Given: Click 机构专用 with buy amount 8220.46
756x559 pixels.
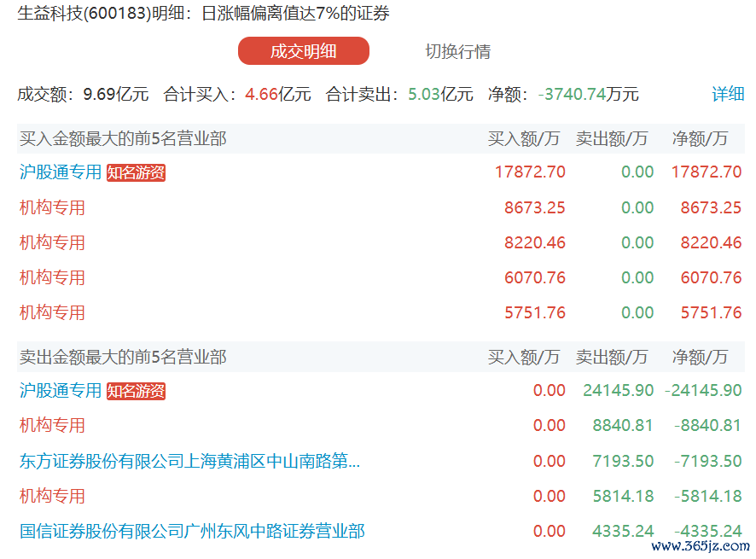Looking at the screenshot, I should tap(52, 242).
